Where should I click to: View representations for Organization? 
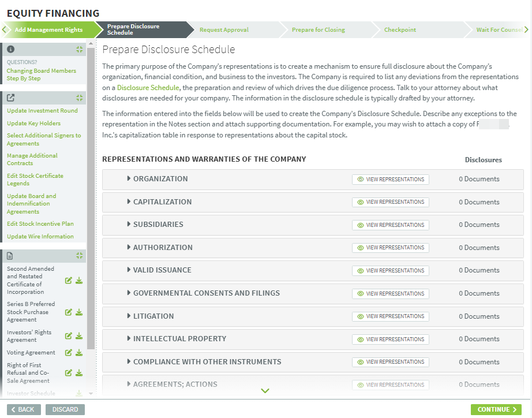[x=390, y=180]
